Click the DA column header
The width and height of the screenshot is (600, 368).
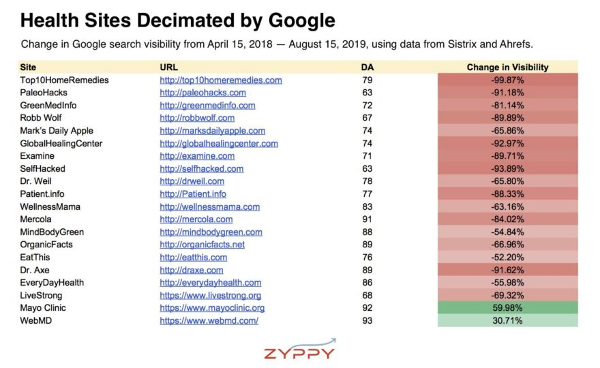pyautogui.click(x=367, y=67)
